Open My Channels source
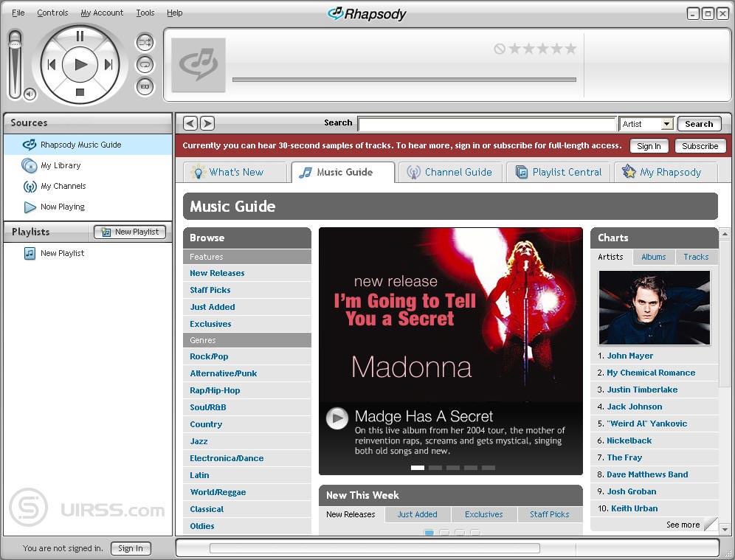 88,186
